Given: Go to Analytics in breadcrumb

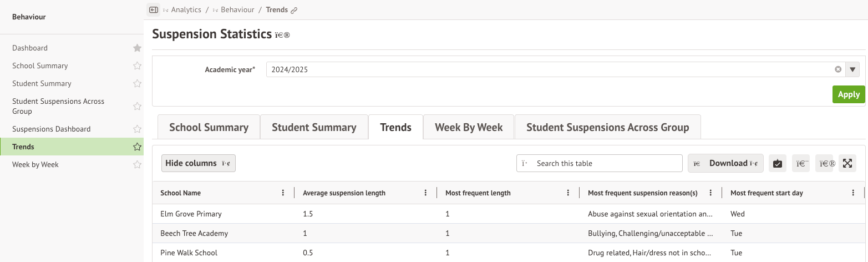Looking at the screenshot, I should pyautogui.click(x=186, y=10).
